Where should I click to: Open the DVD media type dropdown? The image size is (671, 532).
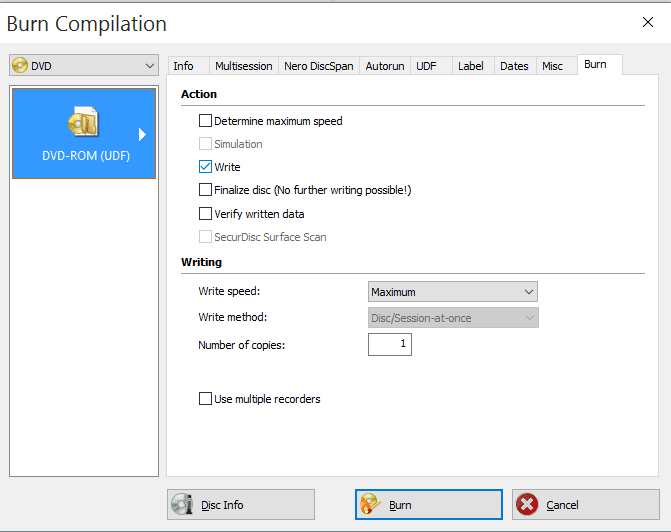pos(84,65)
